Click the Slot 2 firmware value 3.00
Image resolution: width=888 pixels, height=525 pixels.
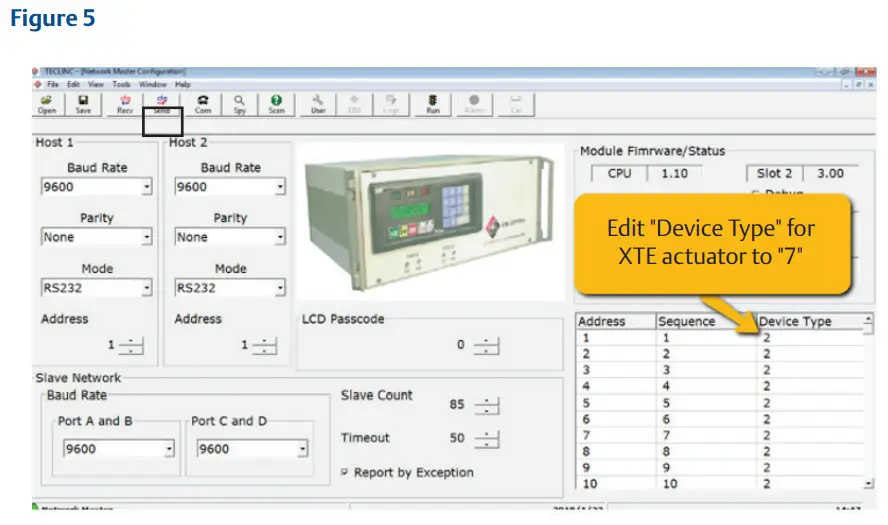pyautogui.click(x=830, y=173)
